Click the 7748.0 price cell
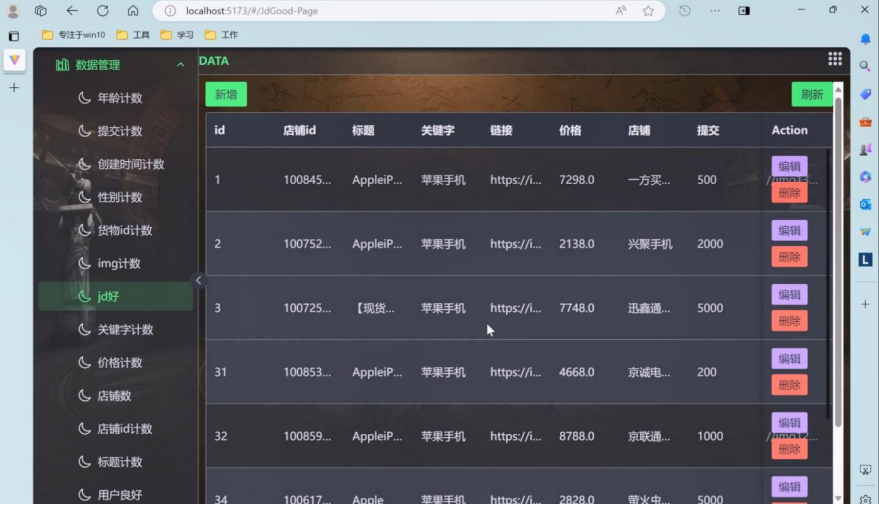This screenshot has width=879, height=505. [x=577, y=308]
